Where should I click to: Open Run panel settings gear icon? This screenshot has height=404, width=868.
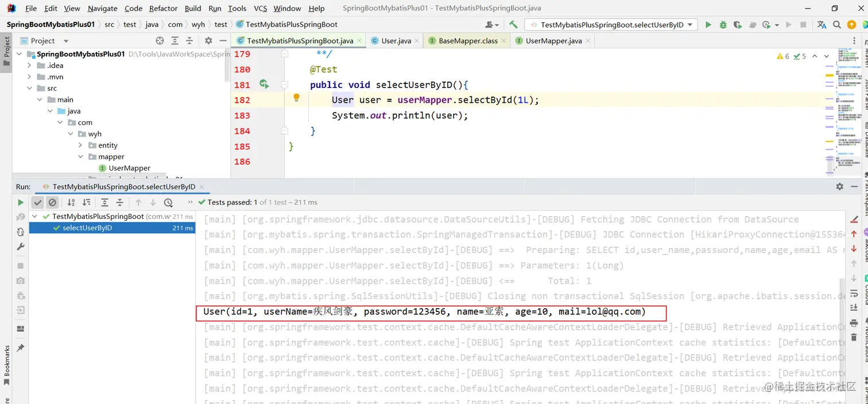(840, 187)
